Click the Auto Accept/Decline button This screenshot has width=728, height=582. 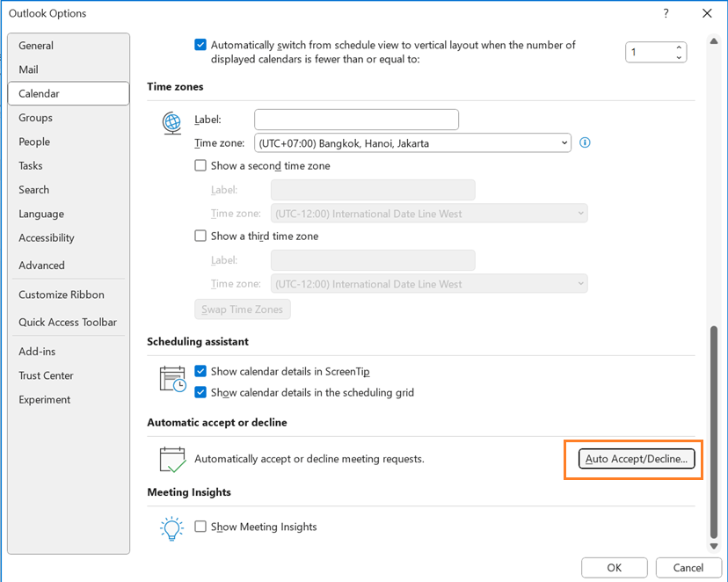click(x=637, y=459)
